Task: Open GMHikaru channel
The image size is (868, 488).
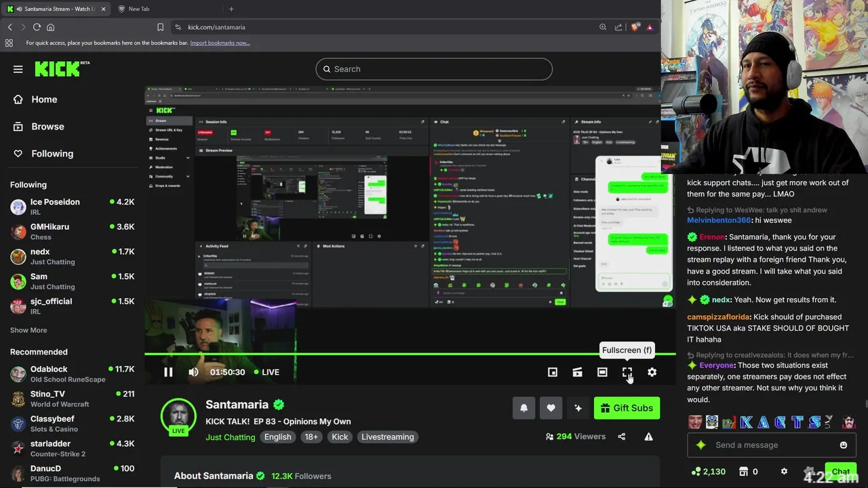Action: 72,232
